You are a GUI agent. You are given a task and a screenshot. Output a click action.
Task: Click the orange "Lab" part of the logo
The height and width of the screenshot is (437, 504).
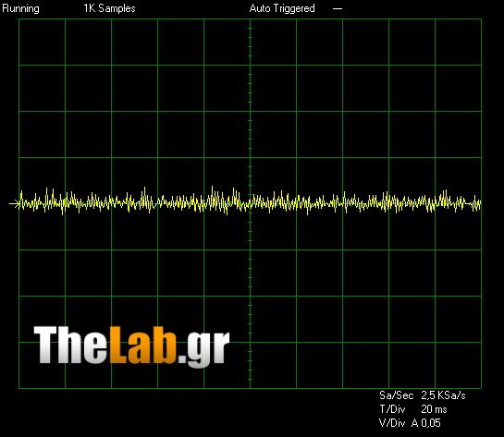(x=142, y=346)
